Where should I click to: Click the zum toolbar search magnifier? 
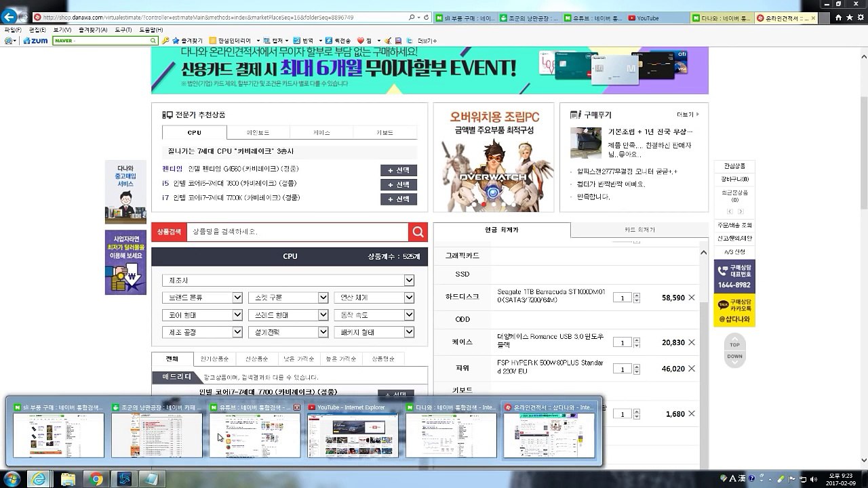[x=153, y=41]
